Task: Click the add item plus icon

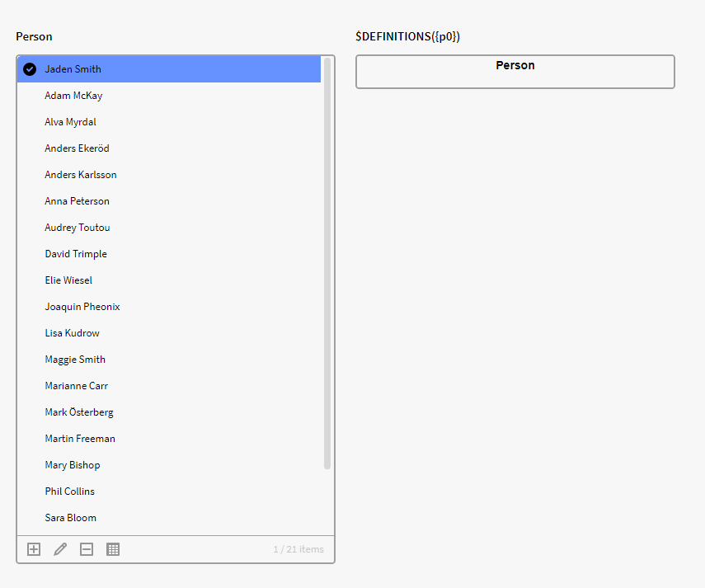Action: pos(34,549)
